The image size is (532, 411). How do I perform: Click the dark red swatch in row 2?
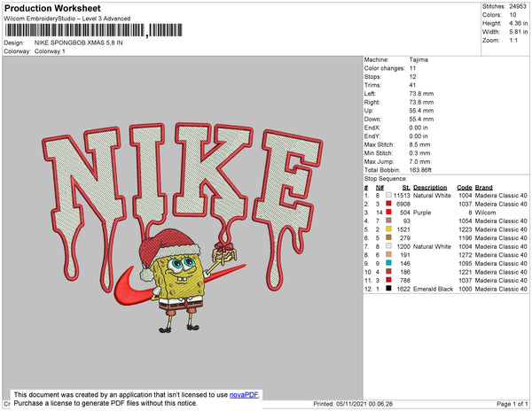click(x=388, y=204)
